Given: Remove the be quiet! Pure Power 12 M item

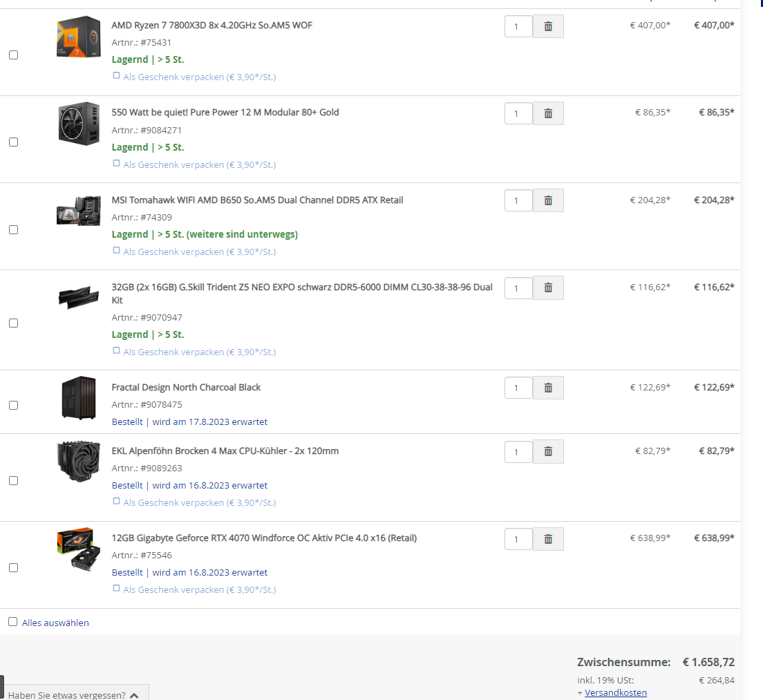Looking at the screenshot, I should coord(548,113).
